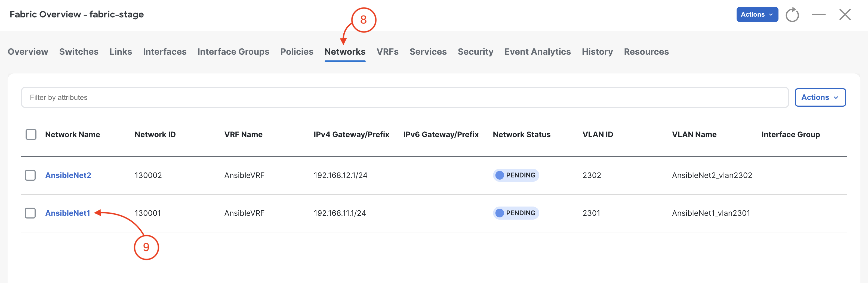Open the Policies tab
Screen dimensions: 868x283
(297, 51)
